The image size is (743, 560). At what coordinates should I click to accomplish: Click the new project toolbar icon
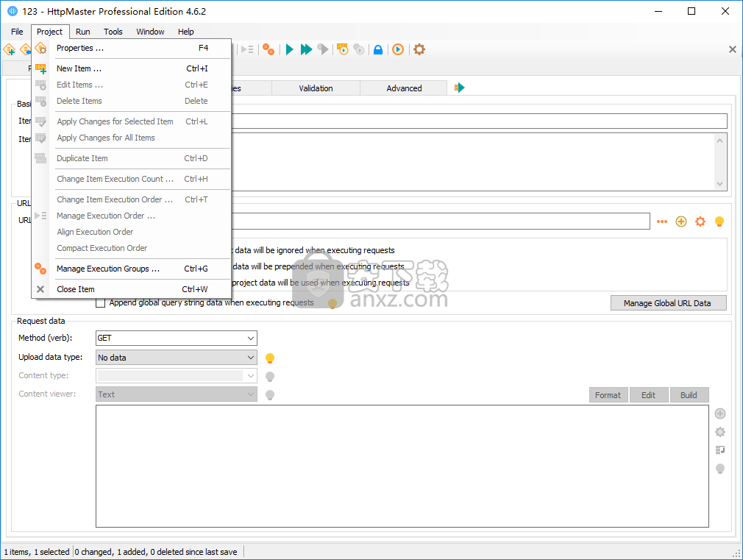pos(9,49)
